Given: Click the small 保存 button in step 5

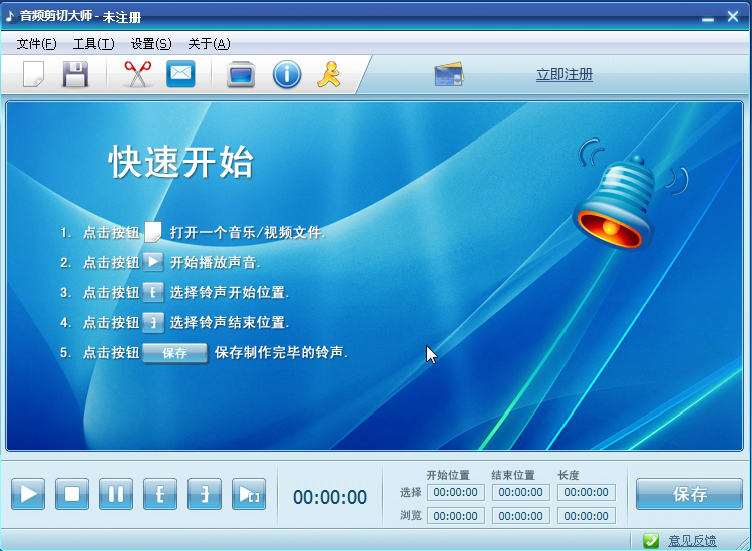Looking at the screenshot, I should [x=175, y=353].
